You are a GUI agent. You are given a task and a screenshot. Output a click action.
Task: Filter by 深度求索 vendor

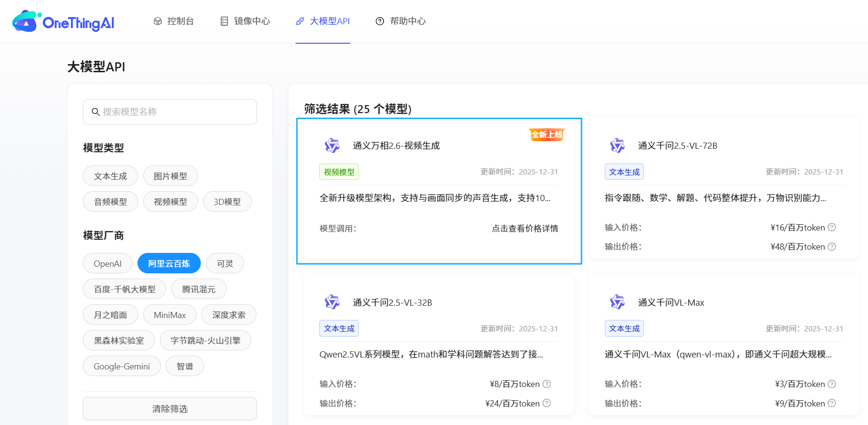pos(229,315)
